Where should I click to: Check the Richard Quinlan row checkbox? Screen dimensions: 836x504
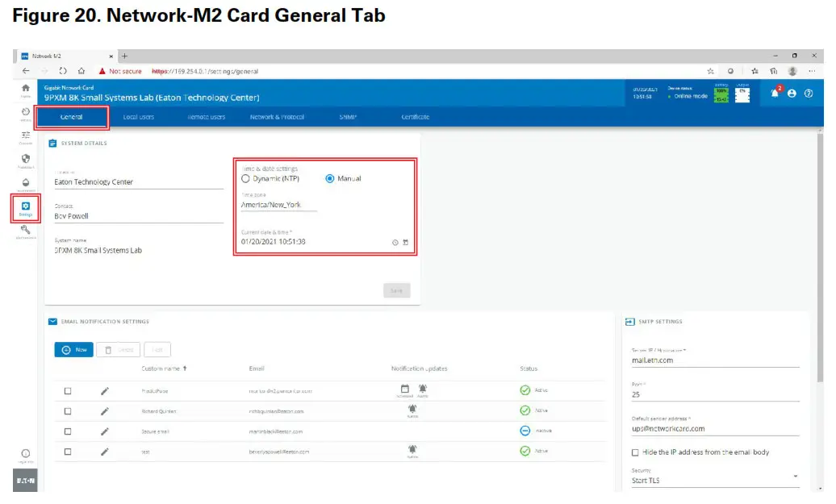point(68,411)
